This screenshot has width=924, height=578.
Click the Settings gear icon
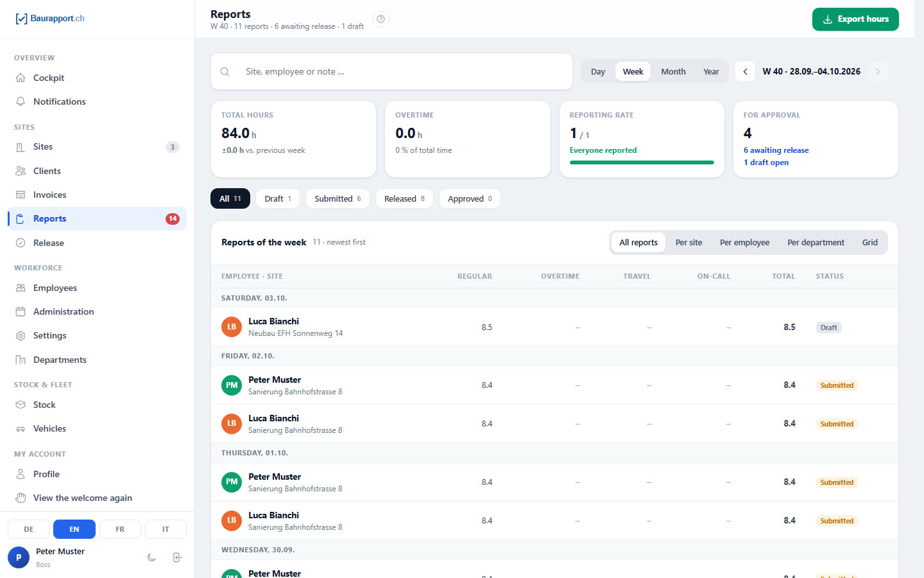(x=21, y=335)
